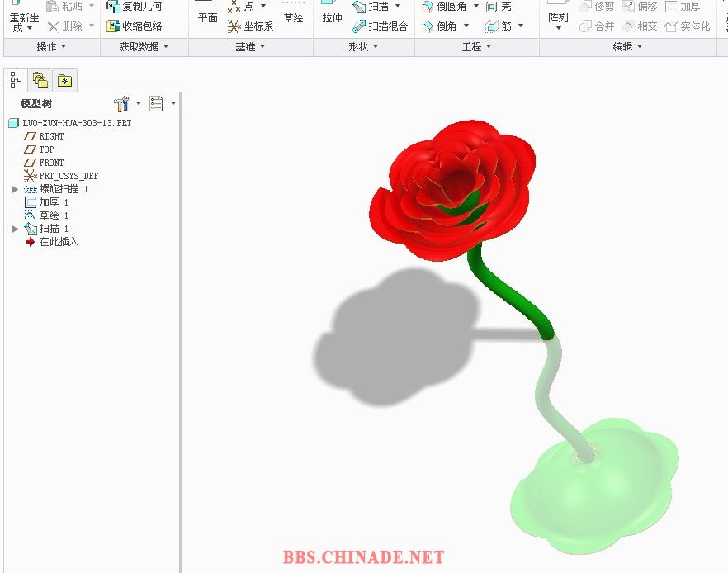Open the Round (倒圆角) dropdown arrow
Image resolution: width=728 pixels, height=573 pixels.
point(476,6)
